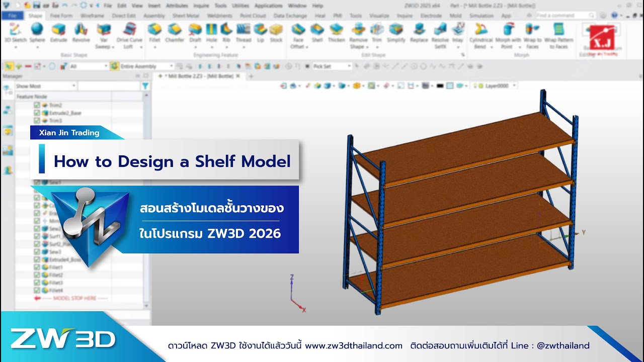The image size is (644, 362).
Task: Pick the Thread tool
Action: point(244,34)
